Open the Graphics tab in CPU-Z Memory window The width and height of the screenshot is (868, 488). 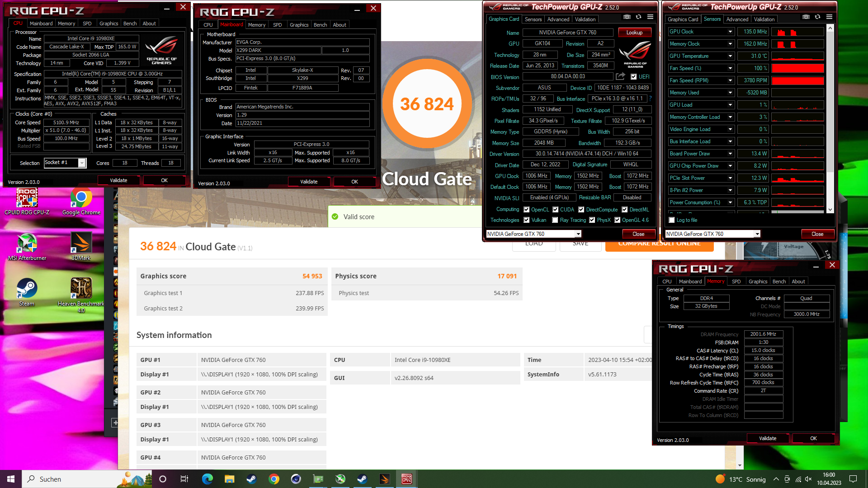[758, 282]
